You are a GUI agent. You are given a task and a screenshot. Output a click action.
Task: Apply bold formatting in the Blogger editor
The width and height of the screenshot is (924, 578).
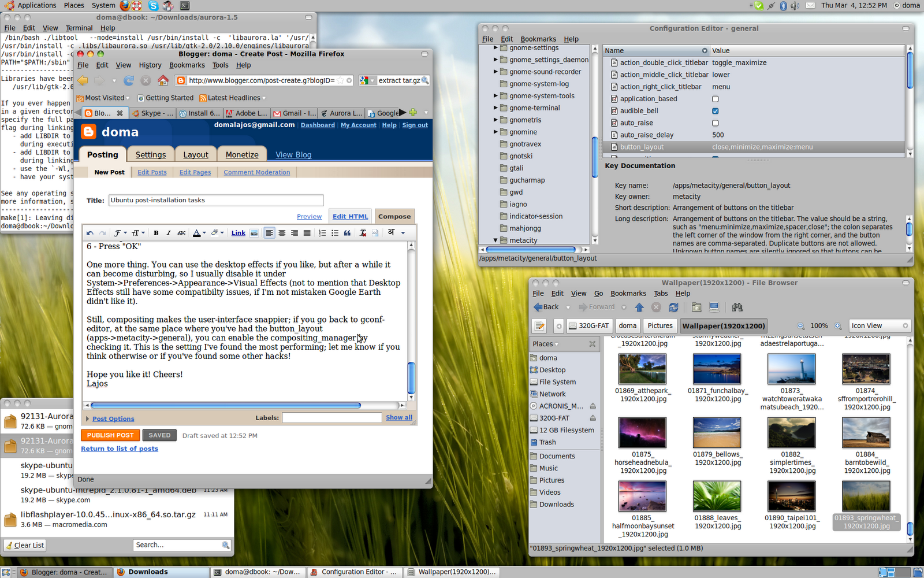(x=156, y=233)
